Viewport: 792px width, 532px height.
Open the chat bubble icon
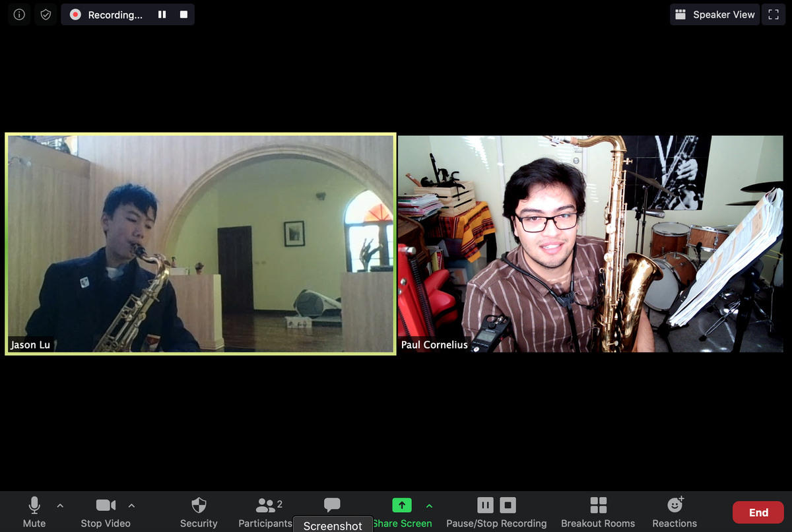coord(332,505)
